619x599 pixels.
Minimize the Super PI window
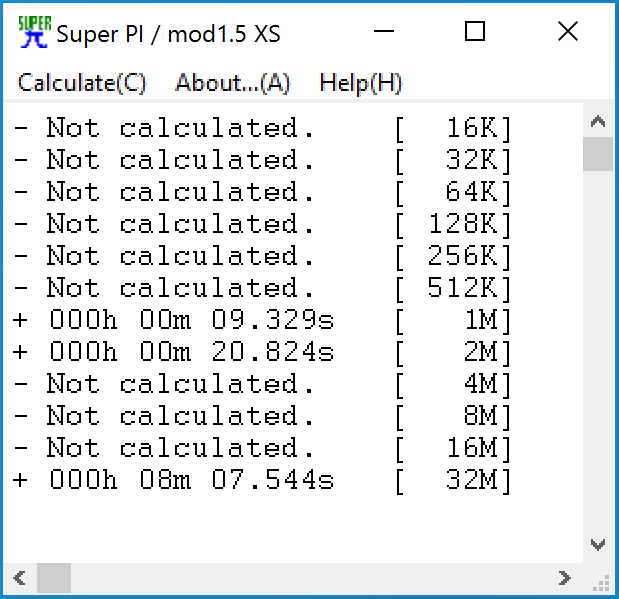384,32
